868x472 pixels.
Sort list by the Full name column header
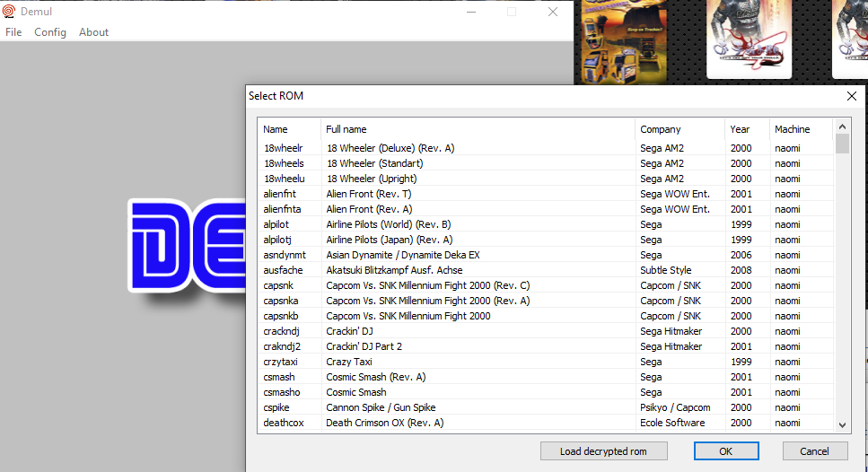point(478,129)
